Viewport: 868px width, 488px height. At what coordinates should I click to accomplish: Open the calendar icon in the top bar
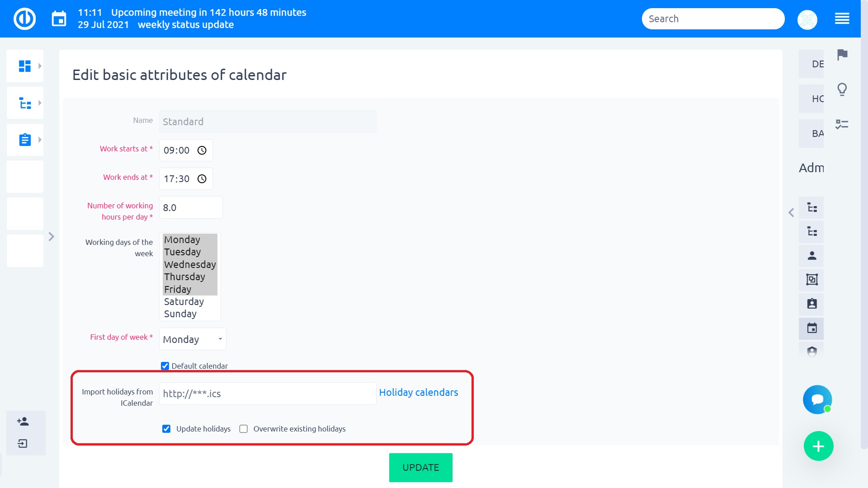click(x=59, y=19)
